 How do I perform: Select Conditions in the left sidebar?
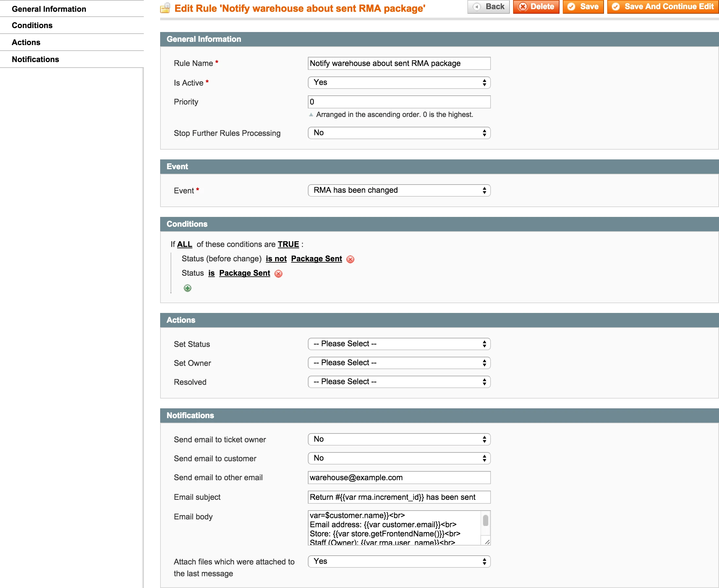[32, 25]
